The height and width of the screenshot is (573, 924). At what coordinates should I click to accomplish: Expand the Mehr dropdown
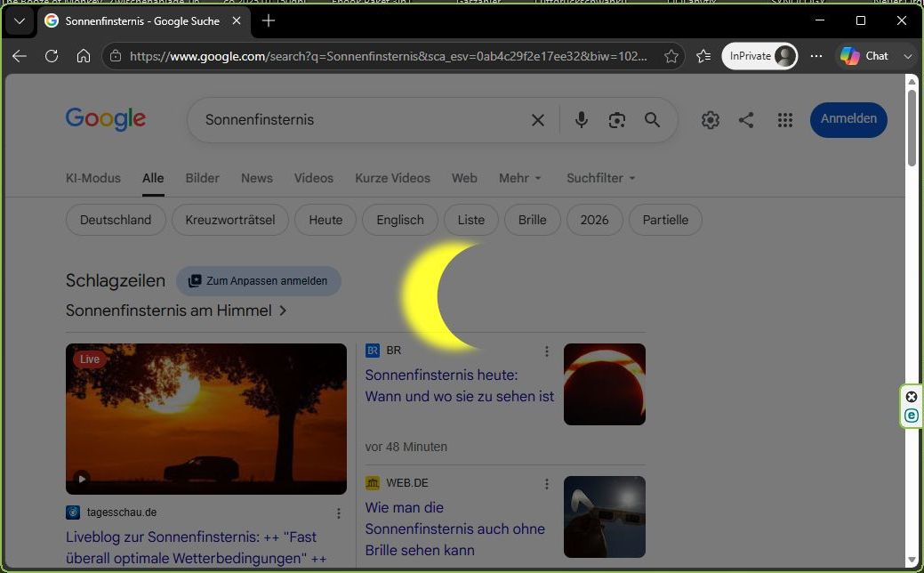tap(519, 178)
